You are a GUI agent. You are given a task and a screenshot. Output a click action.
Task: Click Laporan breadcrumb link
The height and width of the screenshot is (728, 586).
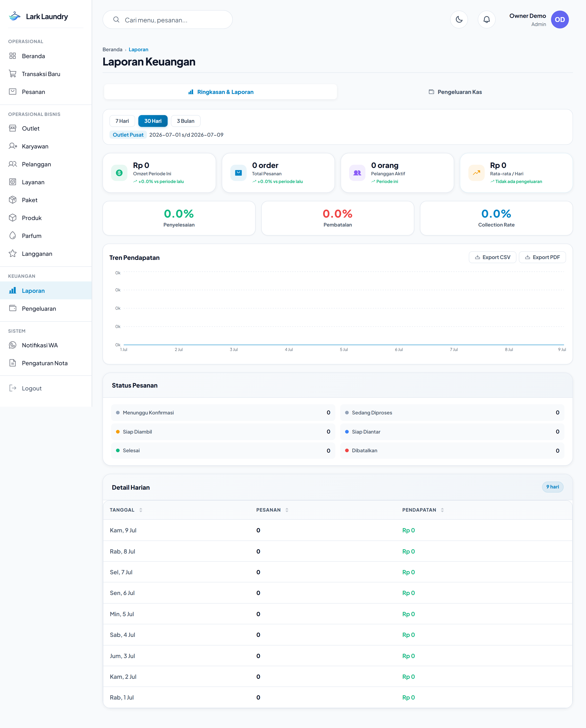pos(138,49)
